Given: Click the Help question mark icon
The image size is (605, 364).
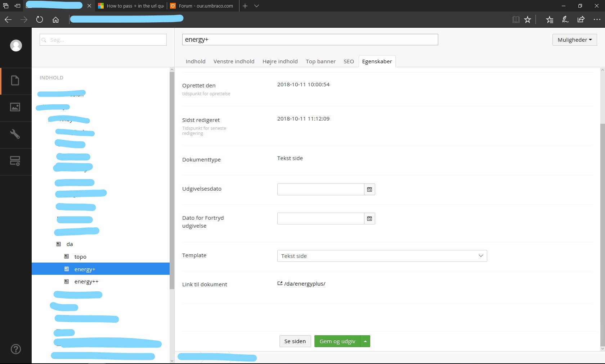Looking at the screenshot, I should (x=16, y=349).
